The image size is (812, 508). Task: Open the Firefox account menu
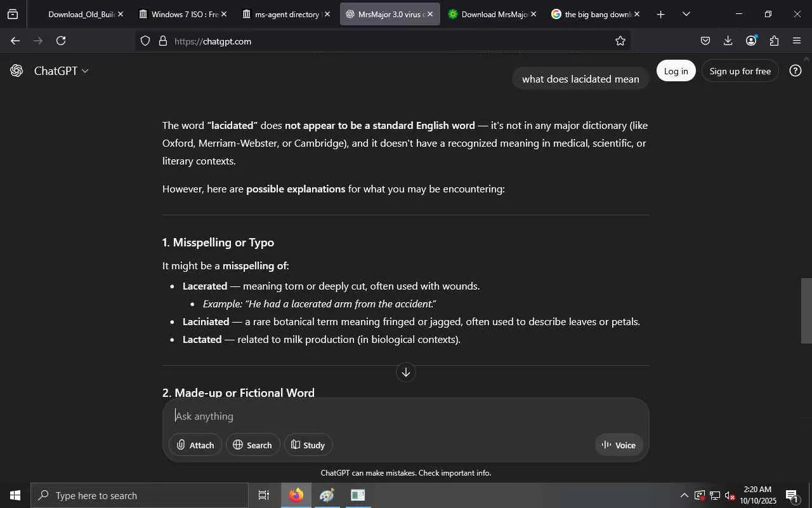tap(751, 41)
